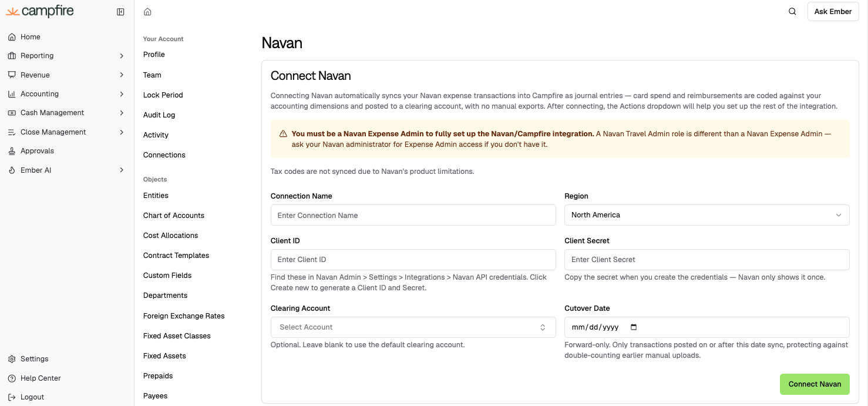Click the home breadcrumb icon

coord(147,12)
